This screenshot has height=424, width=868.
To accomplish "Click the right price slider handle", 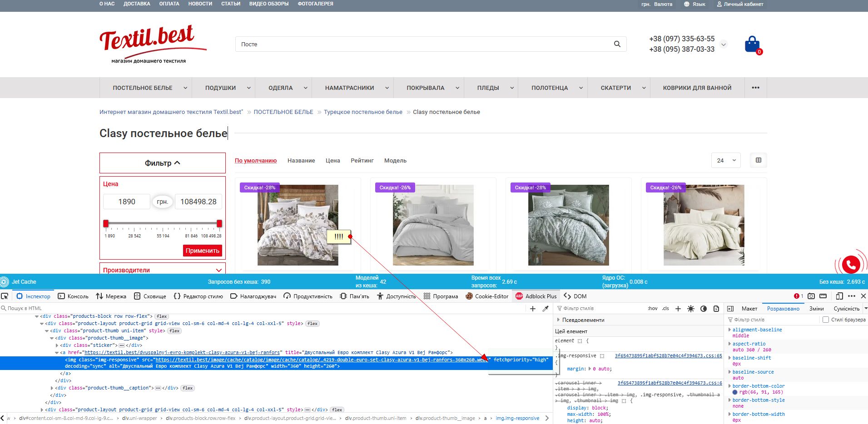I will pos(219,223).
